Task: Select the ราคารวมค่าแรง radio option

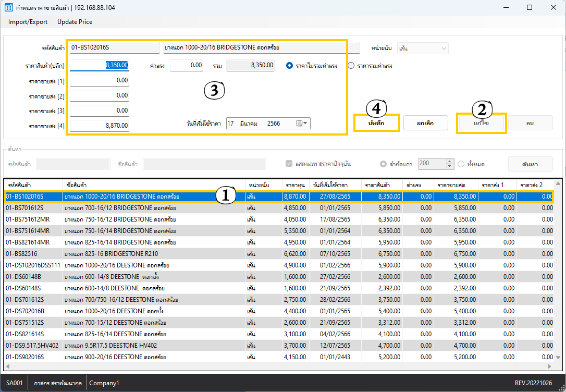Action: tap(351, 66)
